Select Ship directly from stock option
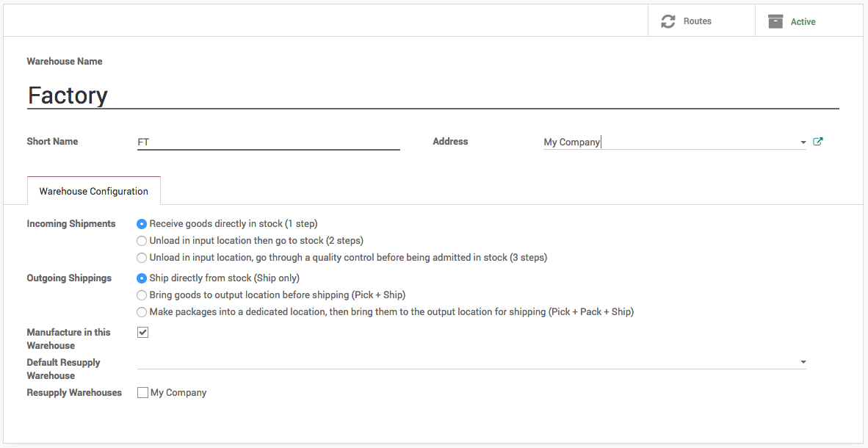868x448 pixels. point(142,278)
